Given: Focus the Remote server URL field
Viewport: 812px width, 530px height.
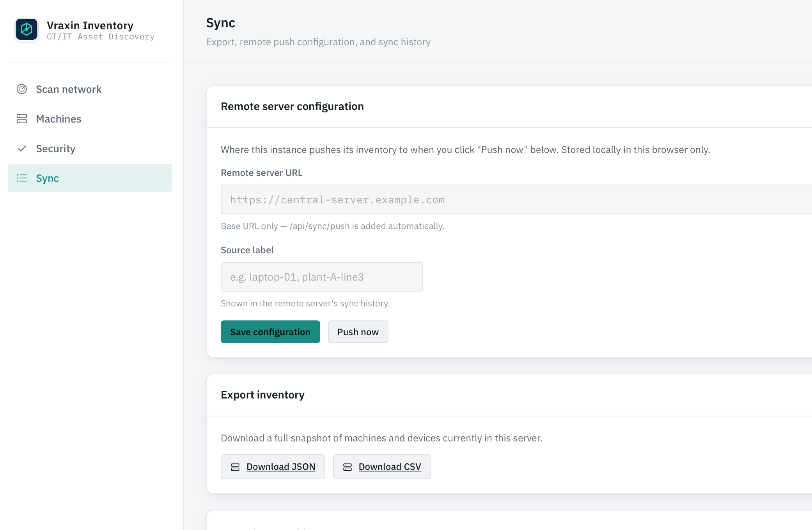Looking at the screenshot, I should 516,199.
